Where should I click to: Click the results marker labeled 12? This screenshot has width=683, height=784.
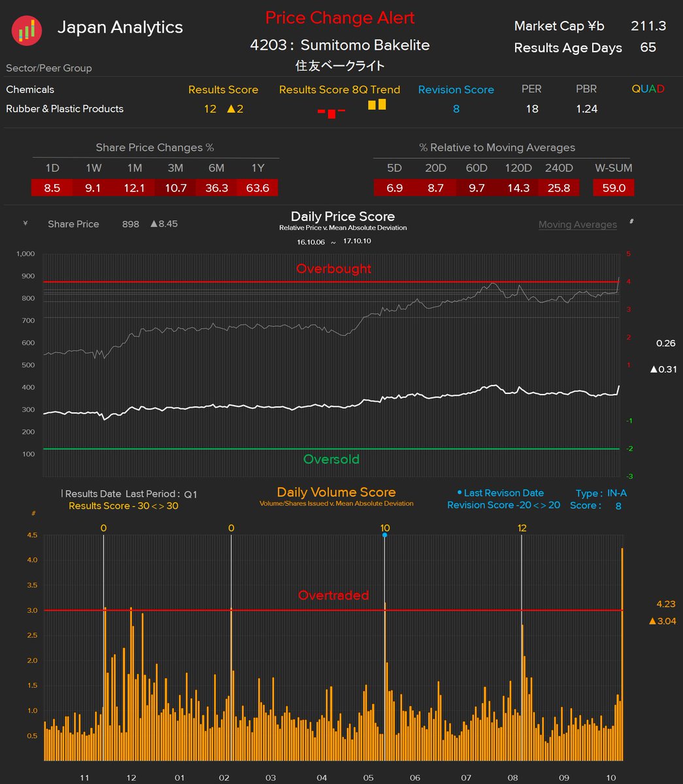[x=522, y=528]
